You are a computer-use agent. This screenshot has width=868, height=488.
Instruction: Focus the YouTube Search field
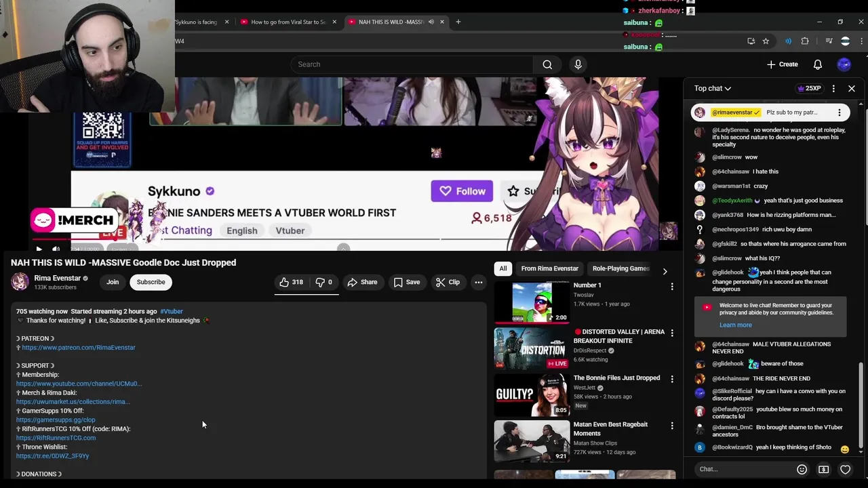pyautogui.click(x=412, y=64)
